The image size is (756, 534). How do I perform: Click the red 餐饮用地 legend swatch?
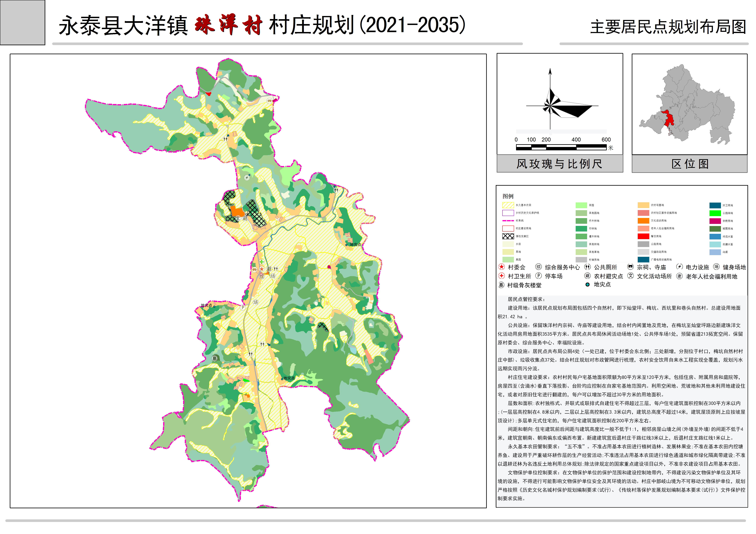point(643,236)
